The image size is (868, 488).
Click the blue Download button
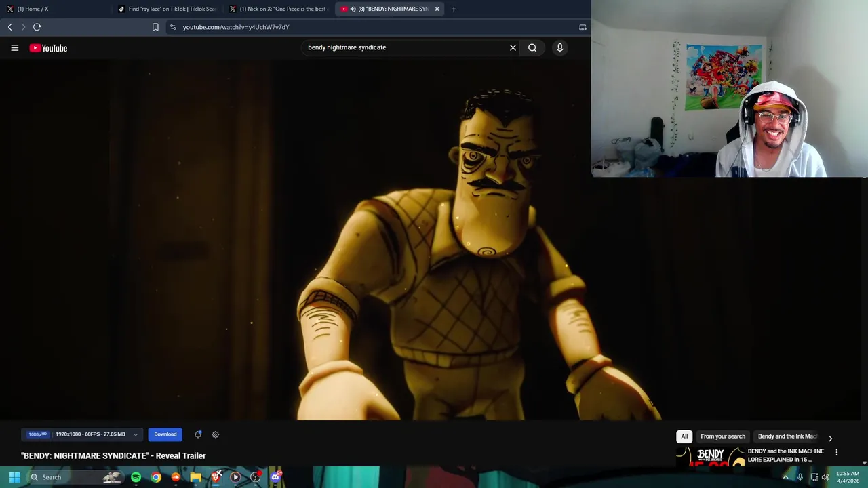(x=165, y=434)
